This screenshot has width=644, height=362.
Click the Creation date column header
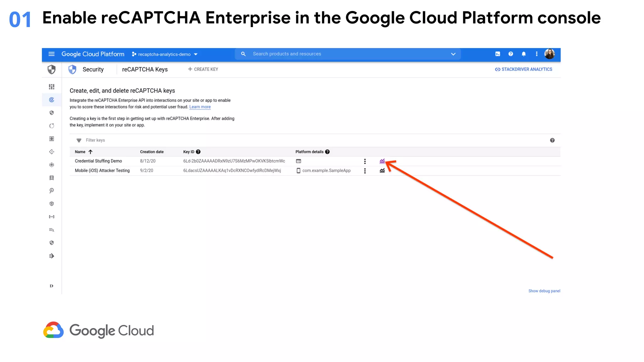(152, 152)
